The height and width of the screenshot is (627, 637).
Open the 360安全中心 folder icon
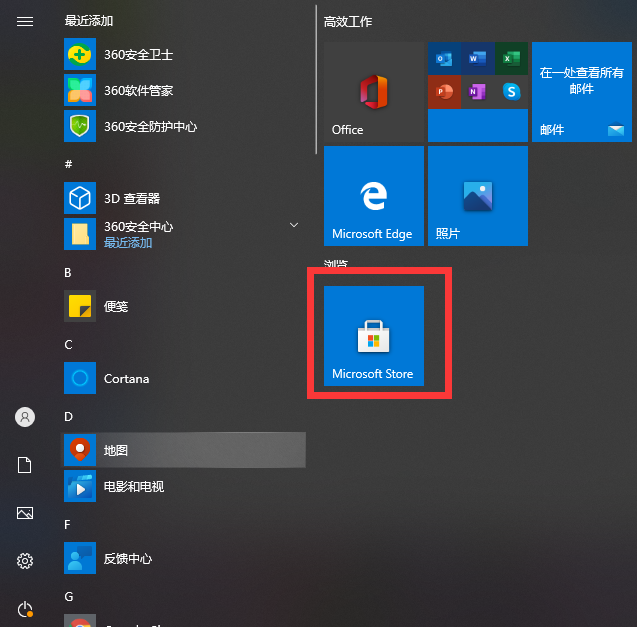(x=80, y=234)
